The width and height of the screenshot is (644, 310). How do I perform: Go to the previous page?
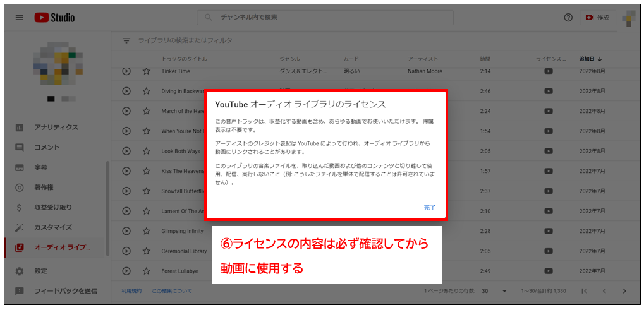(x=604, y=290)
